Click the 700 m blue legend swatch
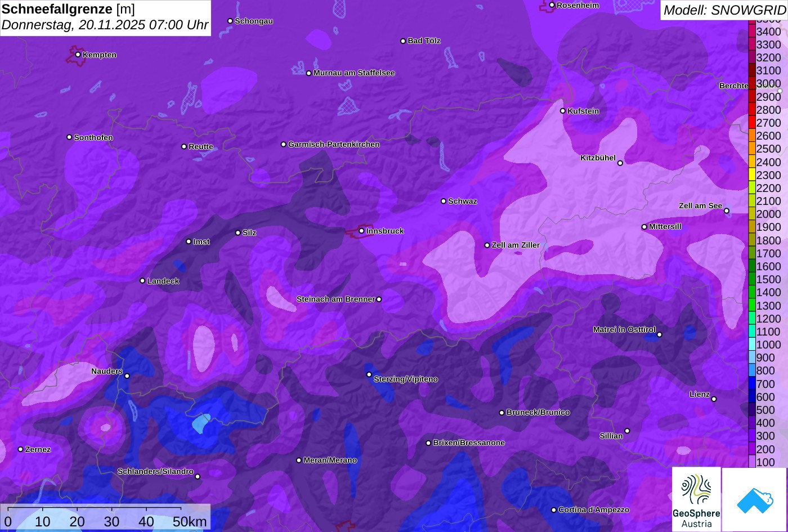 click(751, 383)
